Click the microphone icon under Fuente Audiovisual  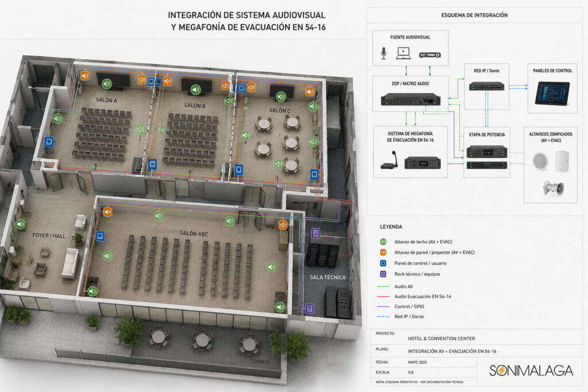(x=383, y=53)
